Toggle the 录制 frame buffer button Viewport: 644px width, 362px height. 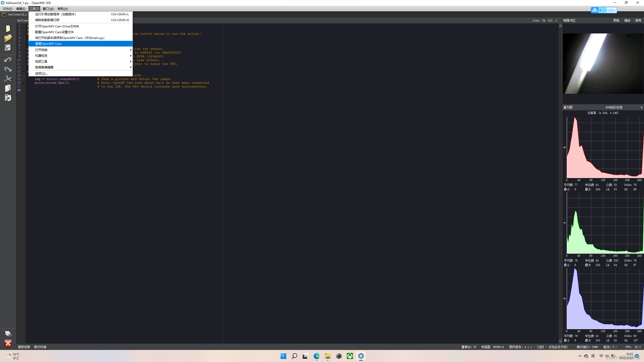point(616,20)
